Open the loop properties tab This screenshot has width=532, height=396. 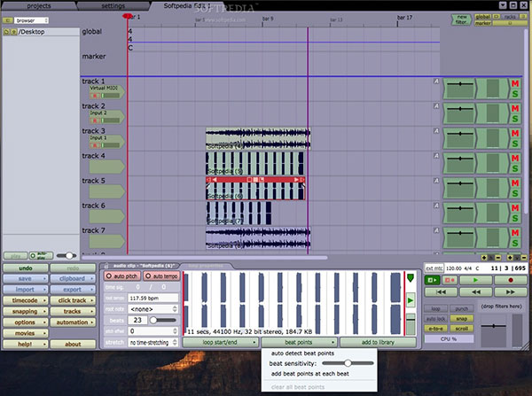pos(206,266)
